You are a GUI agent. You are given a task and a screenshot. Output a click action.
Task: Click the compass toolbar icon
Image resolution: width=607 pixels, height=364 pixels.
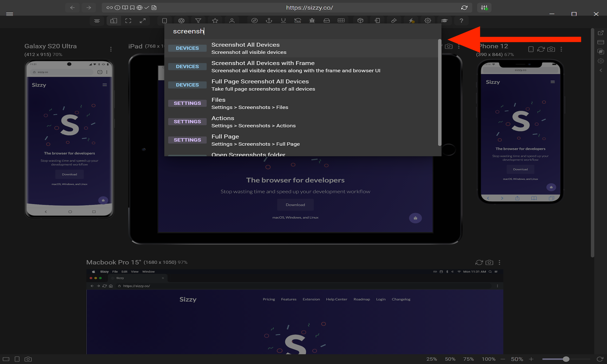255,21
